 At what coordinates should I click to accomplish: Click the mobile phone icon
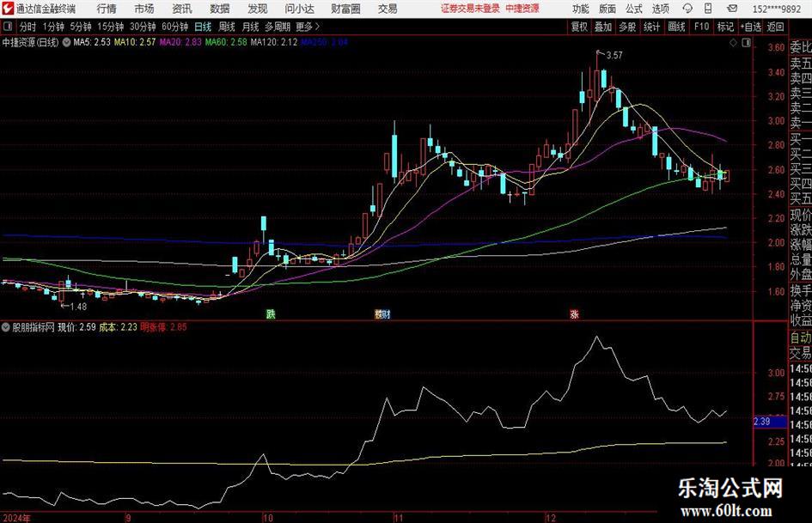(708, 9)
